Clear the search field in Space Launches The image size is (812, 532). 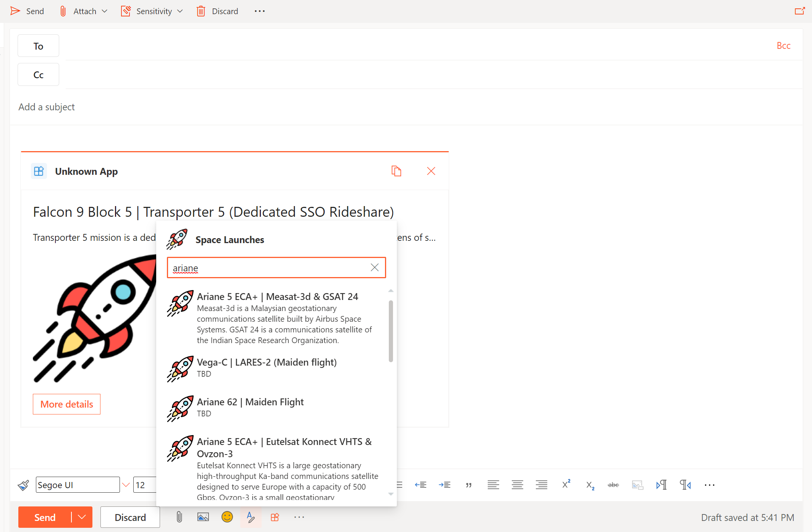375,268
